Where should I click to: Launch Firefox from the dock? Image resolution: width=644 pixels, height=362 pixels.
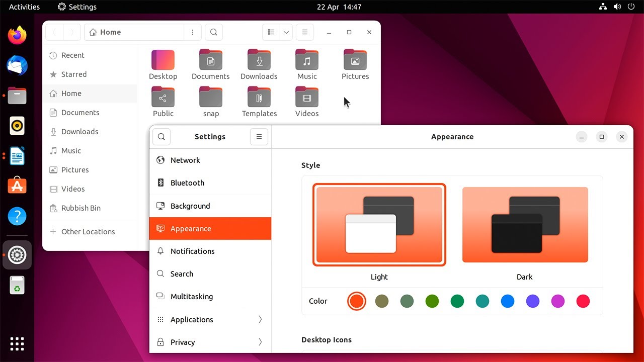click(x=17, y=35)
